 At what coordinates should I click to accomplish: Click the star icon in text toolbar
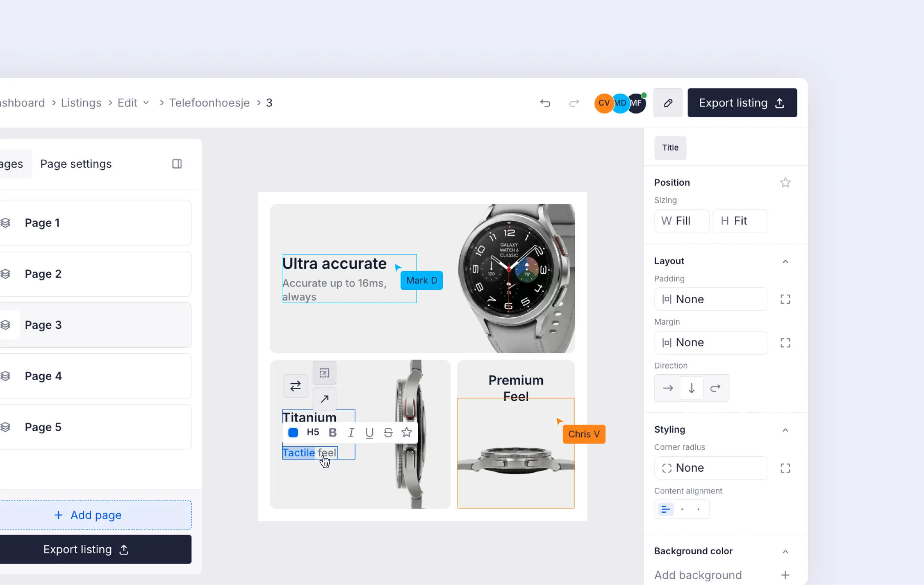click(x=407, y=432)
